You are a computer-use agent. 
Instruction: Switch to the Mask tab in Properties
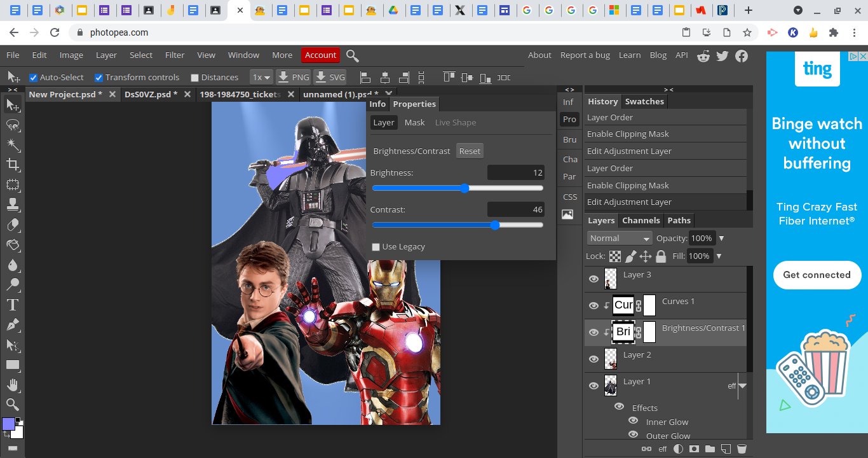pyautogui.click(x=414, y=123)
